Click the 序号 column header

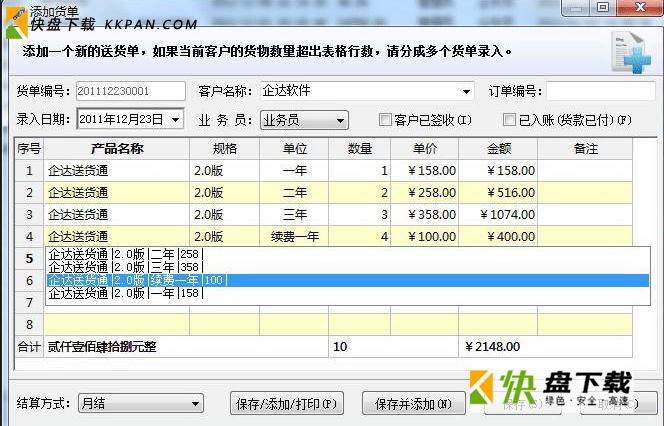click(x=29, y=149)
